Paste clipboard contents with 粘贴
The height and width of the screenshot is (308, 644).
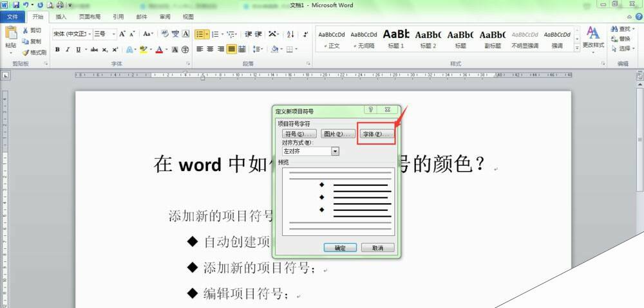tap(11, 41)
